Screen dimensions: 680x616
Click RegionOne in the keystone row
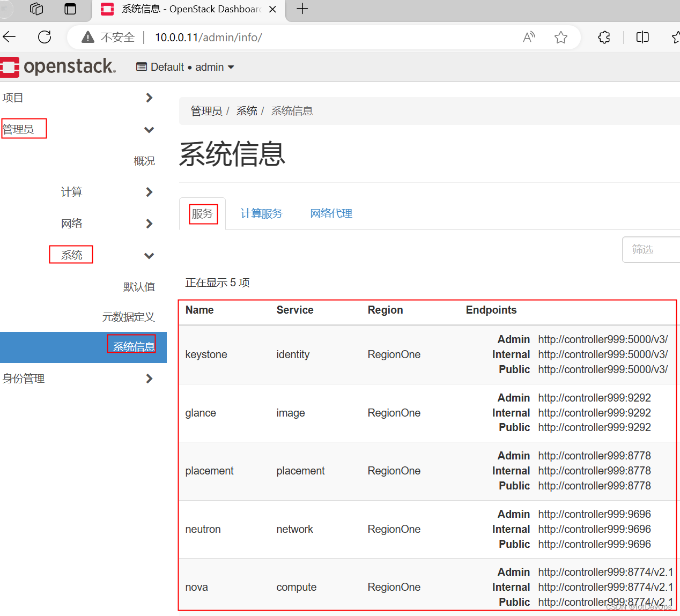(394, 354)
